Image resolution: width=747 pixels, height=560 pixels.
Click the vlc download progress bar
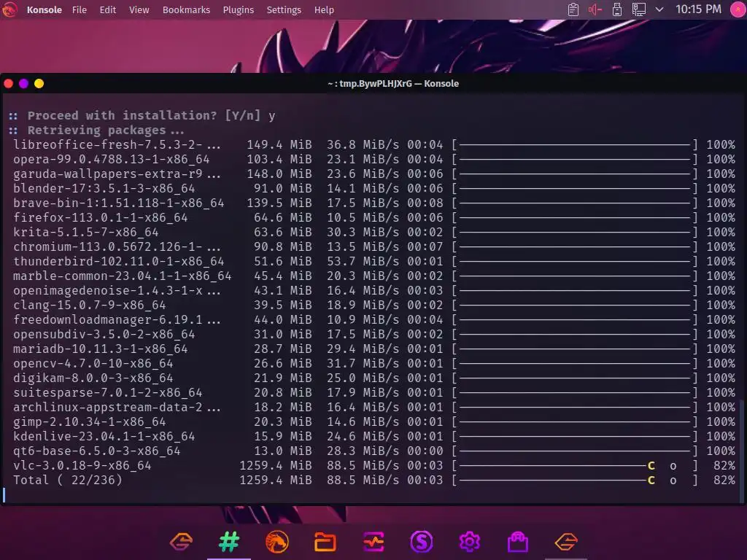575,466
